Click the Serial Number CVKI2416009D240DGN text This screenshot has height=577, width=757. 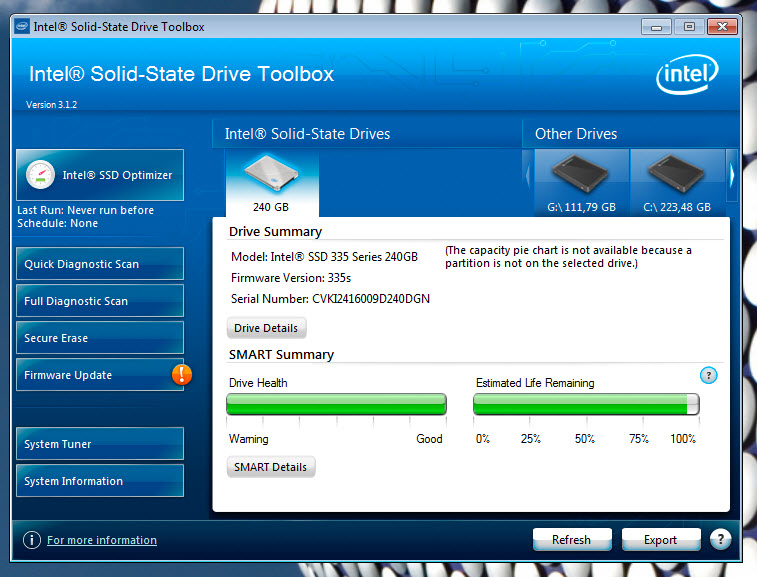[330, 299]
